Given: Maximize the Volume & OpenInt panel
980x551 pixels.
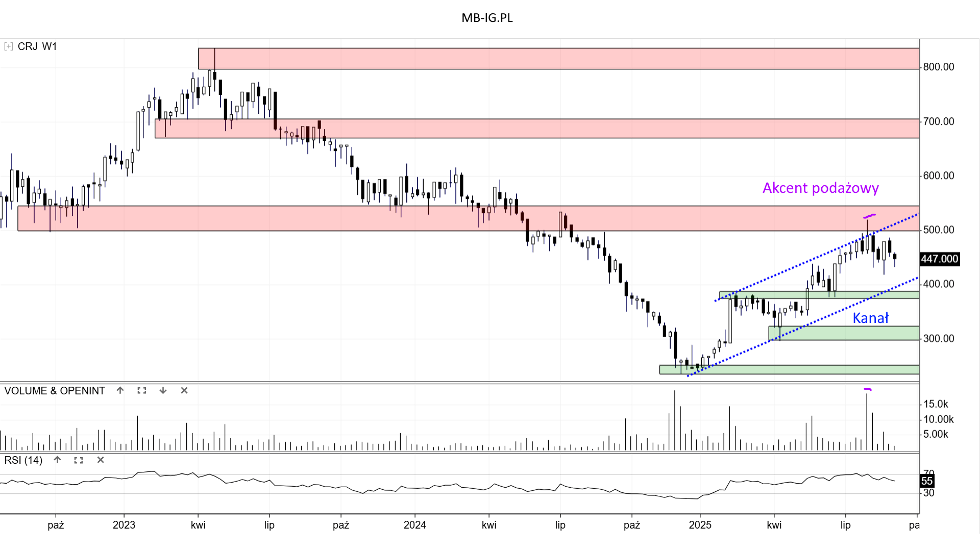Looking at the screenshot, I should tap(142, 390).
